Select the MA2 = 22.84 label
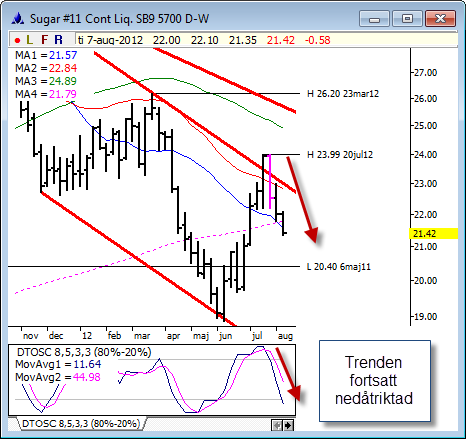The height and width of the screenshot is (439, 466). tap(46, 68)
